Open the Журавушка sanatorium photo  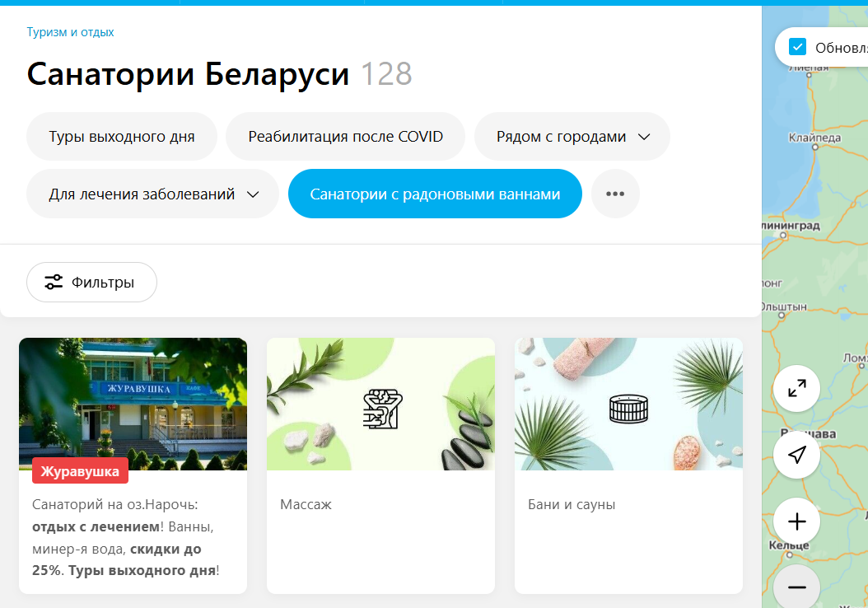tap(133, 405)
